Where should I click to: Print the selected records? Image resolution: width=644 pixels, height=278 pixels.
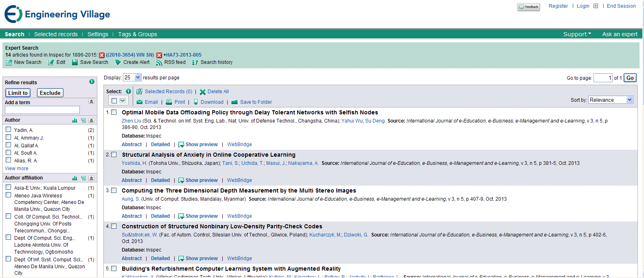coord(175,102)
